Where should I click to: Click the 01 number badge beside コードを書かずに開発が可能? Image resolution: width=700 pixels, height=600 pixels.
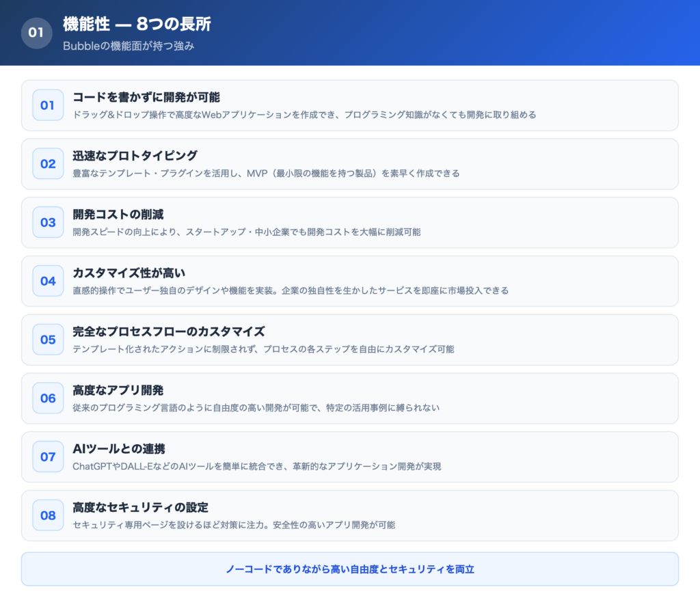pos(47,106)
